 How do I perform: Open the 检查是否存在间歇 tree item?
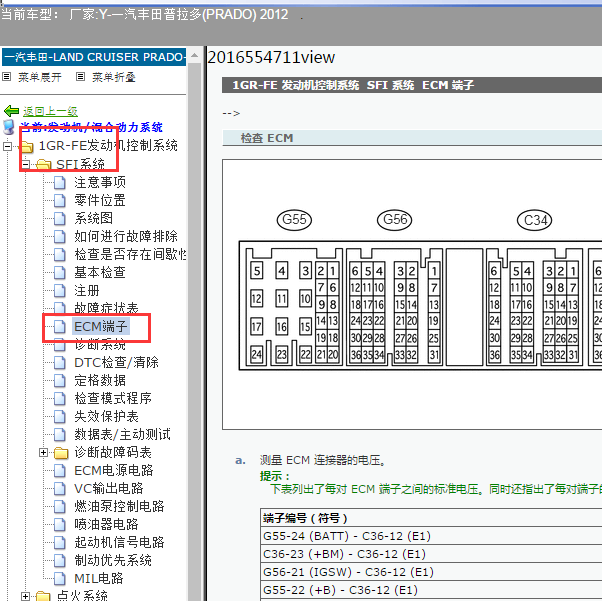pos(130,255)
